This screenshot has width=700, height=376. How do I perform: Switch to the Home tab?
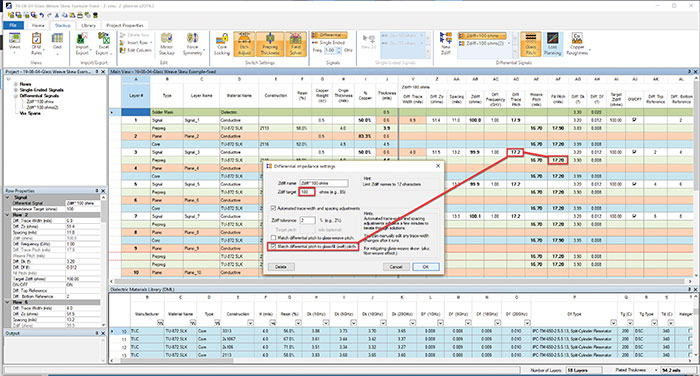pyautogui.click(x=38, y=25)
